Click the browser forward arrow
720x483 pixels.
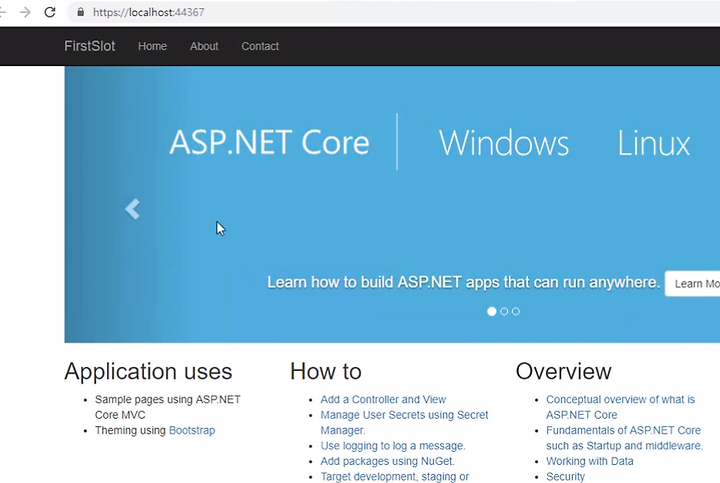point(25,12)
